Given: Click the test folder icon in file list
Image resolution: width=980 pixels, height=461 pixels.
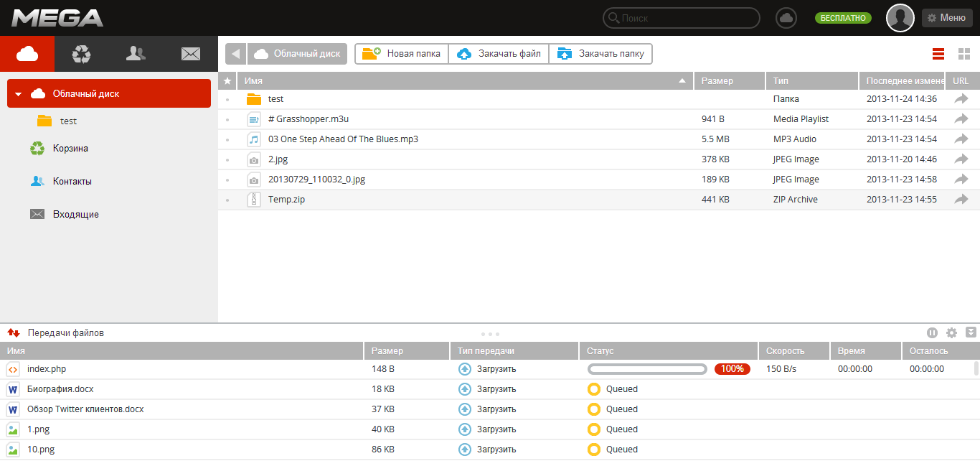Looking at the screenshot, I should pyautogui.click(x=254, y=99).
